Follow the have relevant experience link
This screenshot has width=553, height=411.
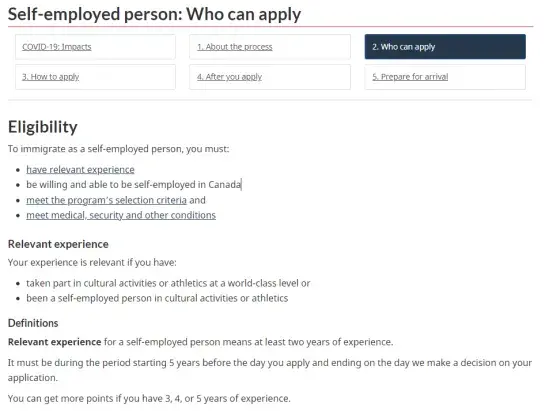(x=80, y=170)
